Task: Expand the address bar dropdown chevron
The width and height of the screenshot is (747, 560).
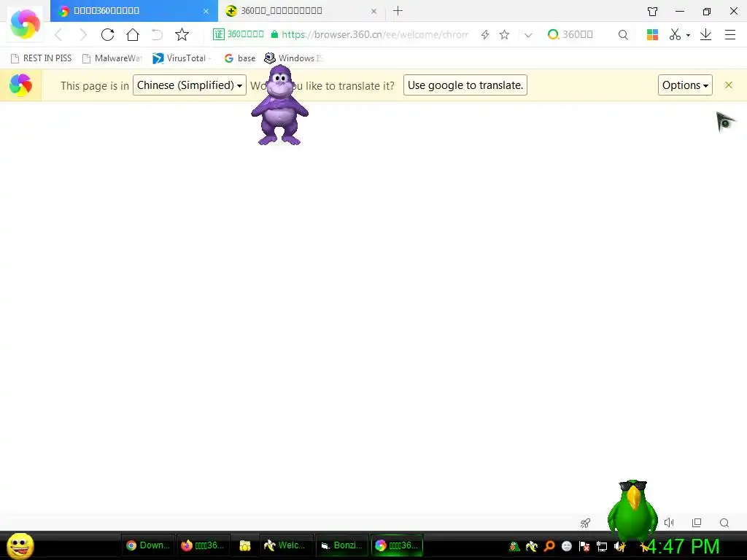Action: (528, 35)
